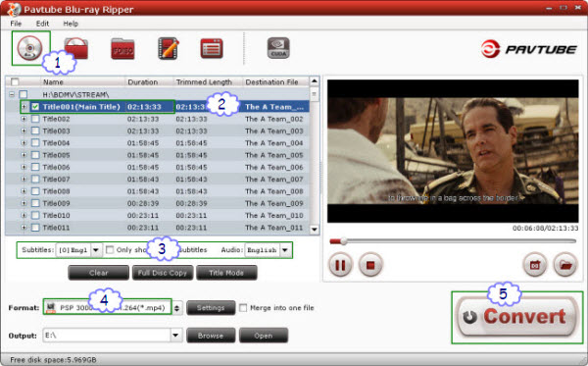Open the video editor pencil icon
This screenshot has height=366, width=588.
tap(168, 48)
